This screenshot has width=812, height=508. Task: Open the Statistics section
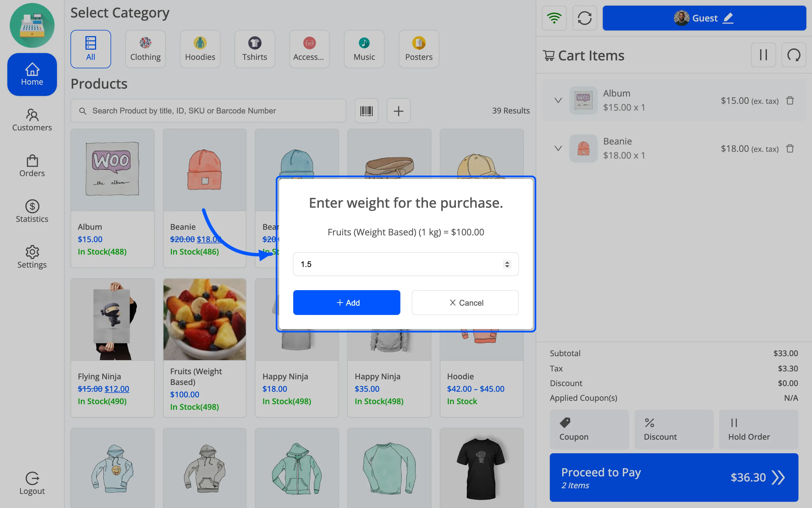click(x=32, y=211)
